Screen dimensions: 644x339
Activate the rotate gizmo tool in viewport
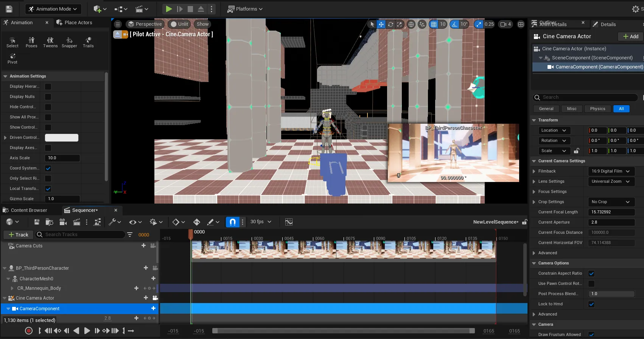(390, 24)
